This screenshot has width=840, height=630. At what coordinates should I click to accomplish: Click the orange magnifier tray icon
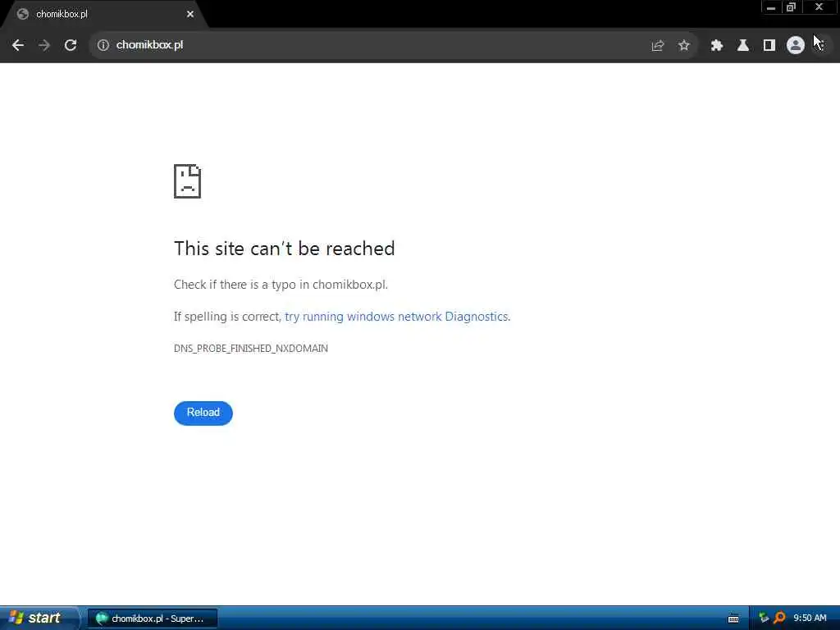[x=779, y=619]
